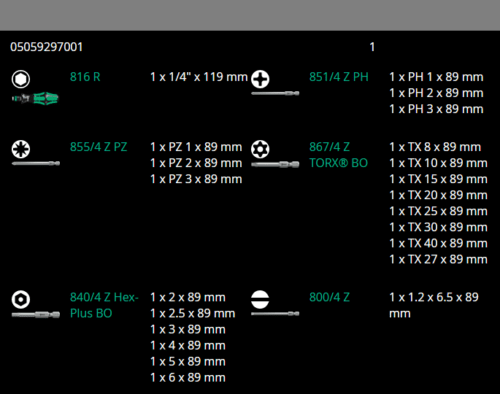Image resolution: width=500 pixels, height=394 pixels.
Task: Click the text 1 x TX 27 x 89 mm
Action: point(438,259)
